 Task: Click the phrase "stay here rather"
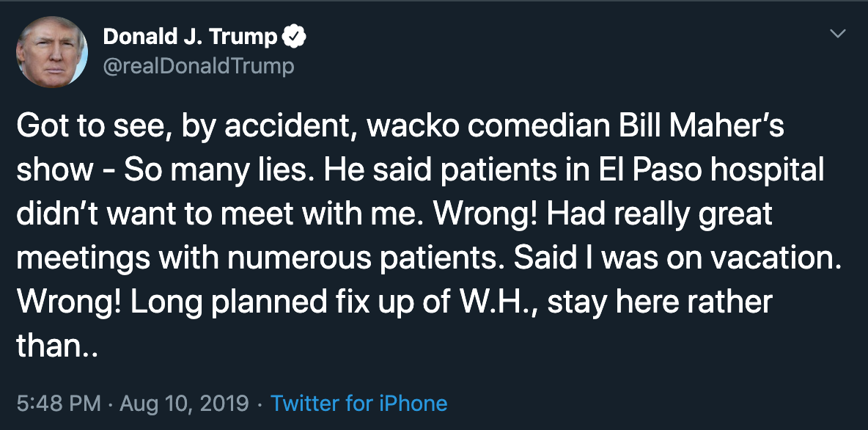(662, 302)
